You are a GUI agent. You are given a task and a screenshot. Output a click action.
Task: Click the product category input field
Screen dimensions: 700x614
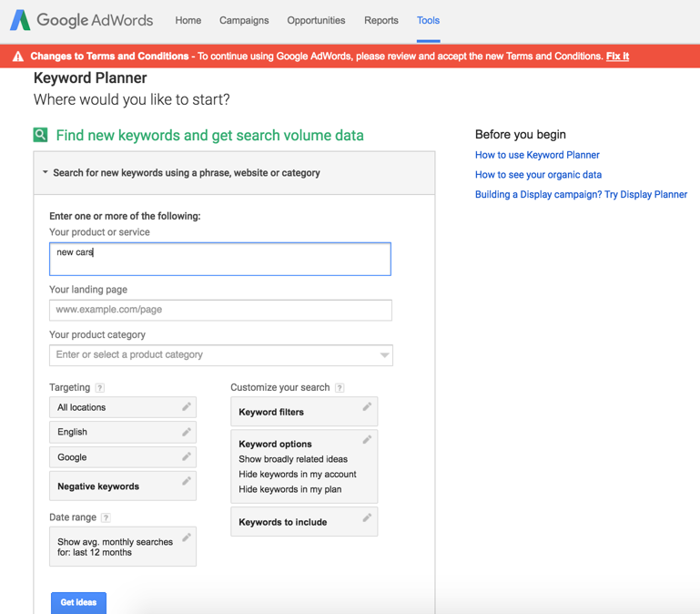pos(221,355)
